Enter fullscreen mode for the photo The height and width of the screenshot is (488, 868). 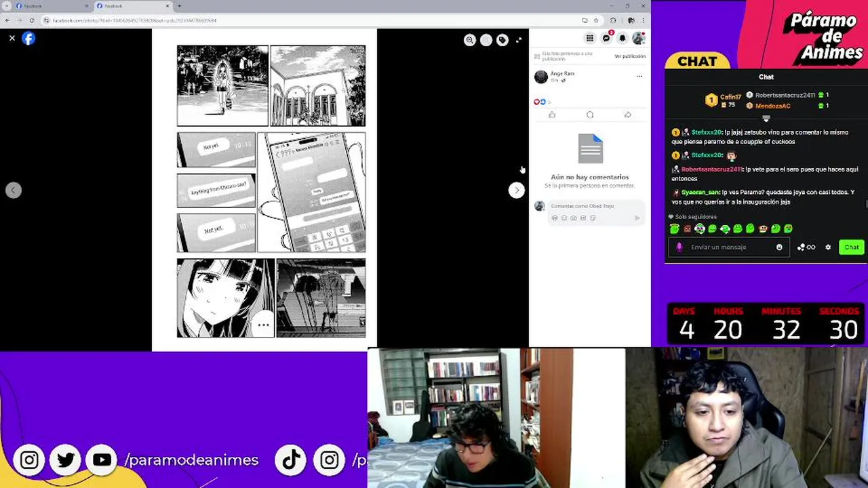519,40
